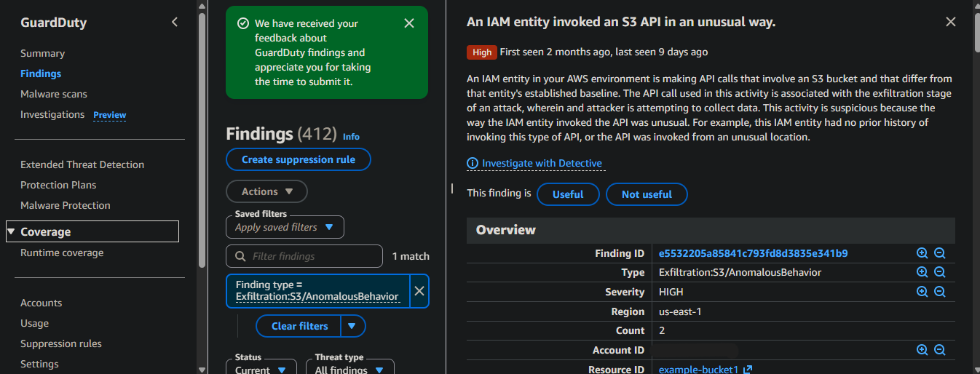Image resolution: width=980 pixels, height=374 pixels.
Task: Open Investigate with Detective link
Action: pyautogui.click(x=542, y=163)
